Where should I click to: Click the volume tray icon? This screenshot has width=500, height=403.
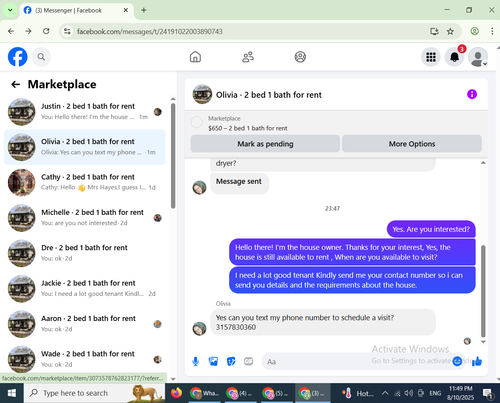tap(409, 393)
